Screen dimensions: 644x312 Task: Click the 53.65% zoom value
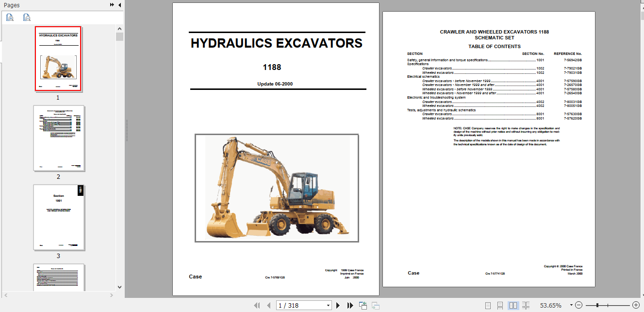[551, 305]
